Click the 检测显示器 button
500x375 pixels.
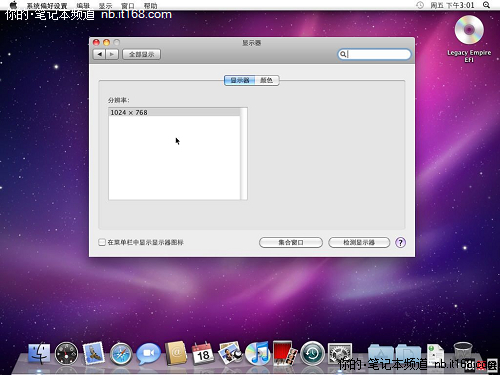[359, 242]
